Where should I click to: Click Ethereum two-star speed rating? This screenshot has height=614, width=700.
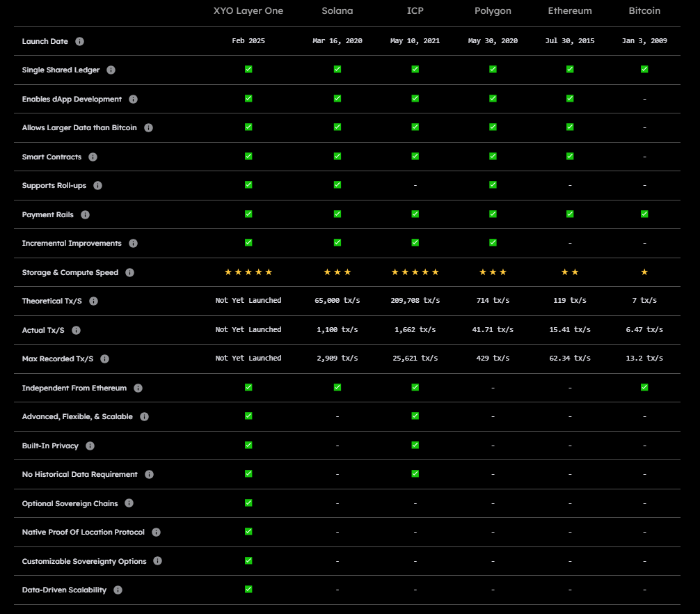[x=570, y=272]
